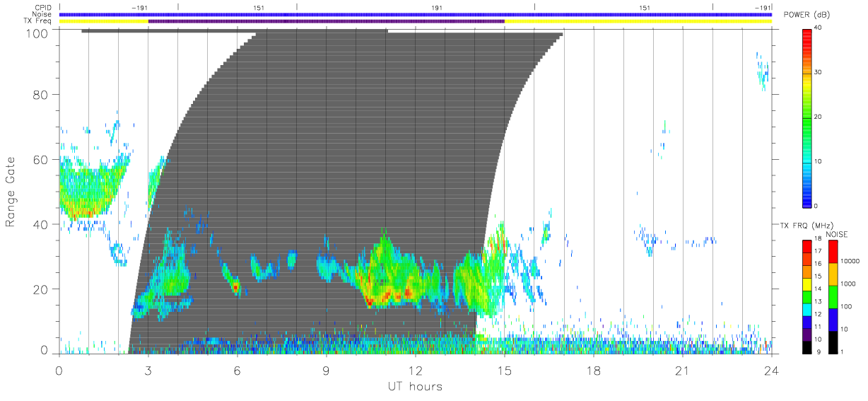
Task: Click the '15' tick on UT hours axis
Action: (505, 371)
